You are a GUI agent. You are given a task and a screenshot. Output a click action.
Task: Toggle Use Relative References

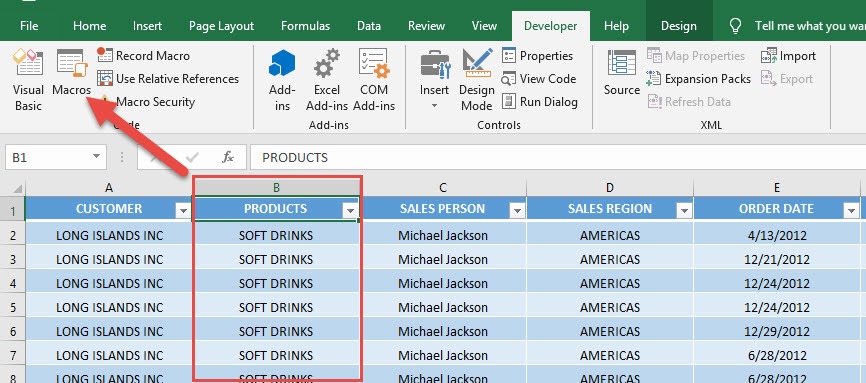coord(168,79)
